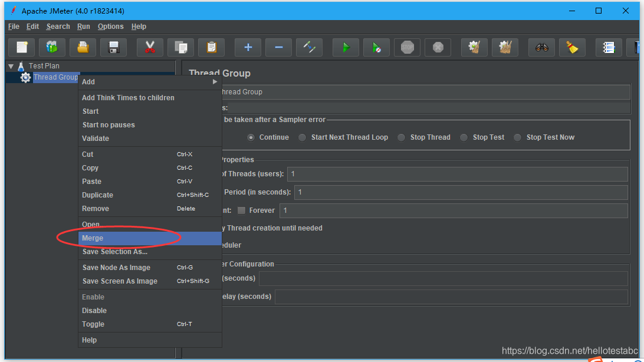This screenshot has width=644, height=362.
Task: Click the Expand All plus icon
Action: pyautogui.click(x=248, y=48)
